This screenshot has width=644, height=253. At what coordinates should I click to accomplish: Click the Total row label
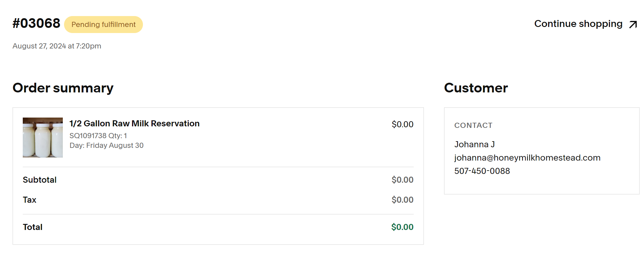pos(32,227)
